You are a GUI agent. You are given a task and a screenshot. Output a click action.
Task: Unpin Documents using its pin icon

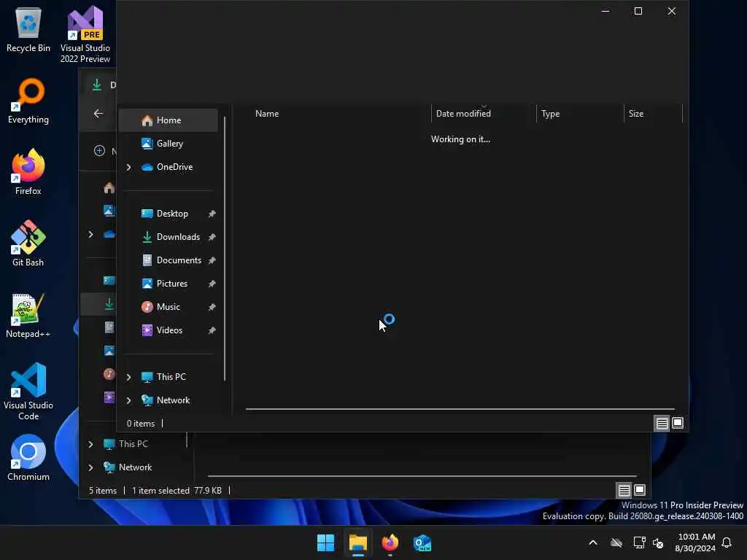coord(212,260)
